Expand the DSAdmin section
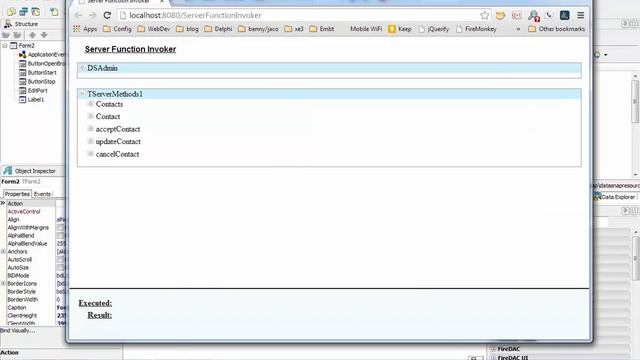Screen dimensions: 640x360 82,68
